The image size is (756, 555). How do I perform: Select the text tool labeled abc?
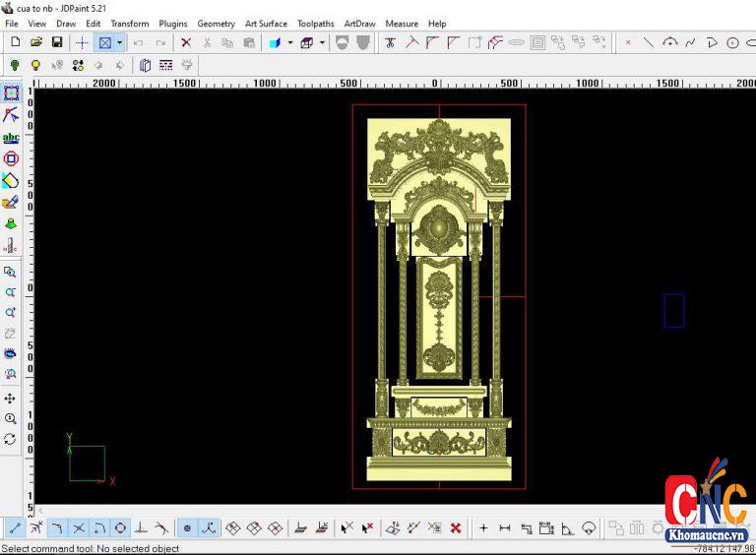pyautogui.click(x=11, y=138)
